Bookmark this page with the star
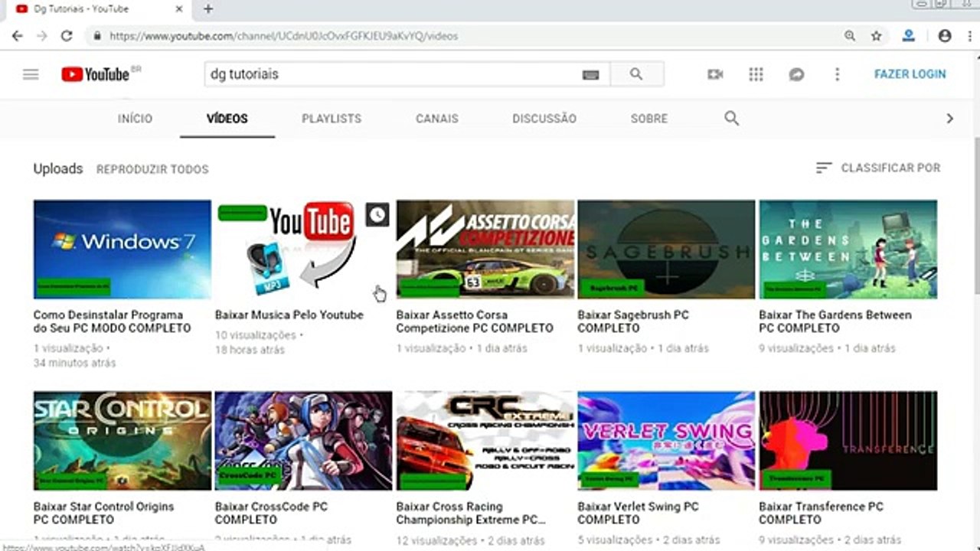 tap(877, 36)
